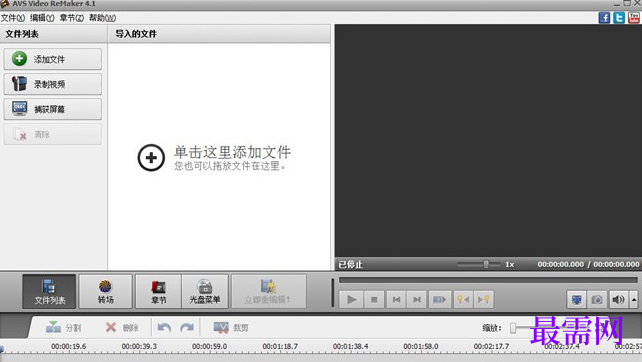Screen dimensions: 642x362
Task: Click timeline marker at 00:00:19.6
Action: tap(68, 346)
